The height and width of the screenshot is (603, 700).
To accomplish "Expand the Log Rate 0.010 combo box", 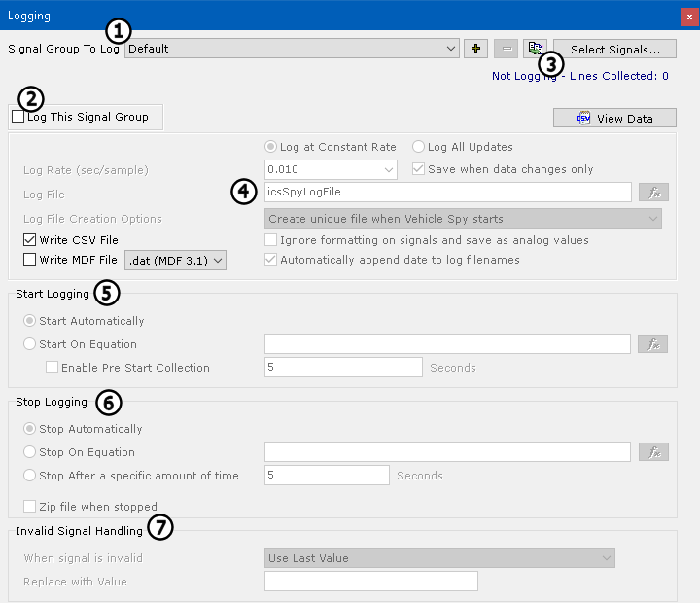I will tap(389, 170).
